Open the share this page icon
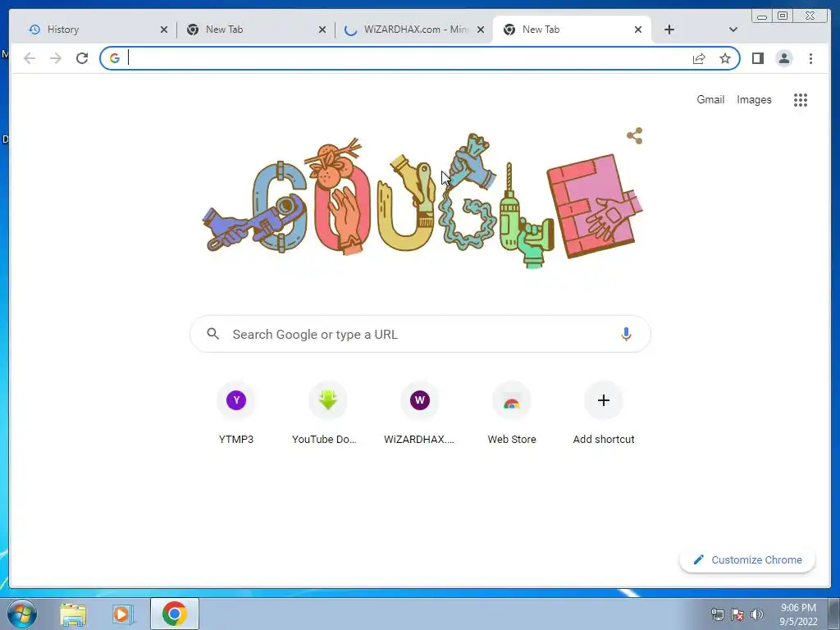Viewport: 840px width, 630px height. tap(699, 58)
